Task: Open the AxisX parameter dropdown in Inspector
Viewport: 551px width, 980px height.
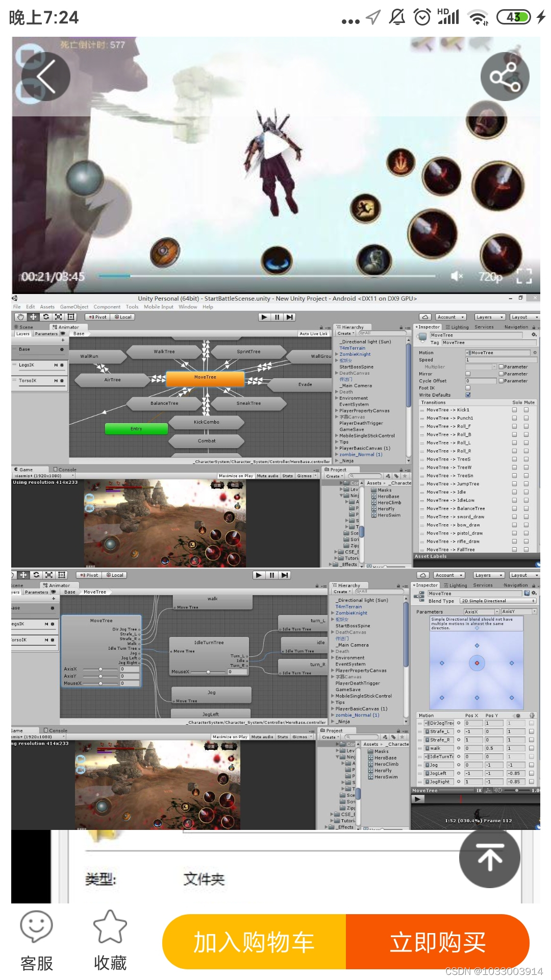Action: (x=481, y=611)
